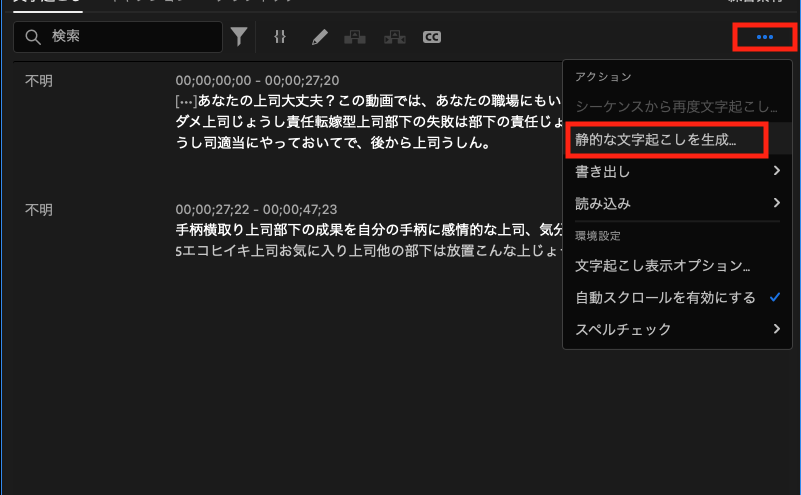
Task: Click the split segment icon
Action: [354, 37]
